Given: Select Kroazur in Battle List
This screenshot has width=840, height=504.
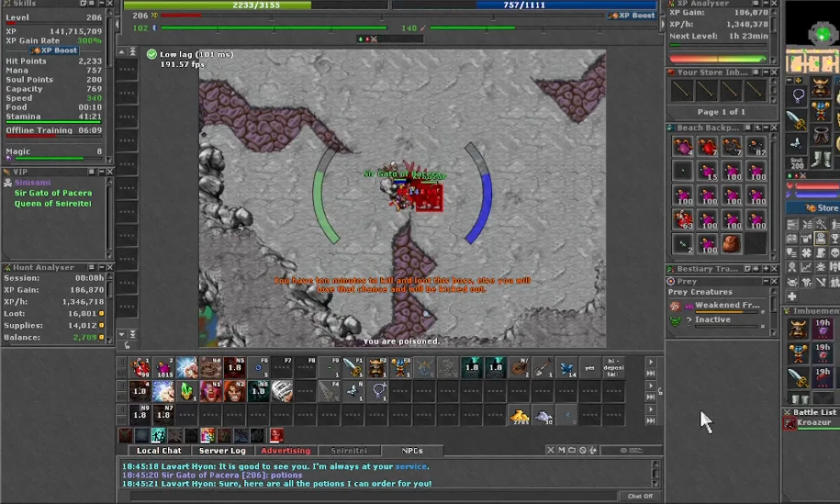Looking at the screenshot, I should [x=812, y=422].
